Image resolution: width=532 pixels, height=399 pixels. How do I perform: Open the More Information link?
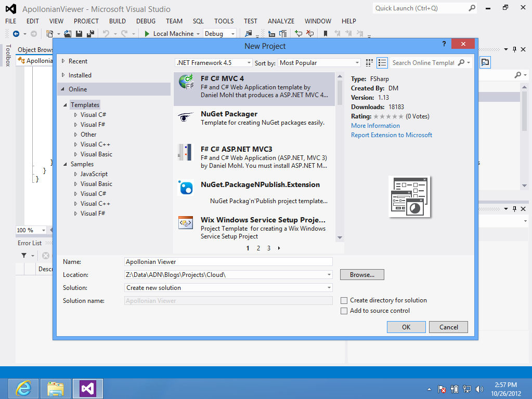coord(375,126)
